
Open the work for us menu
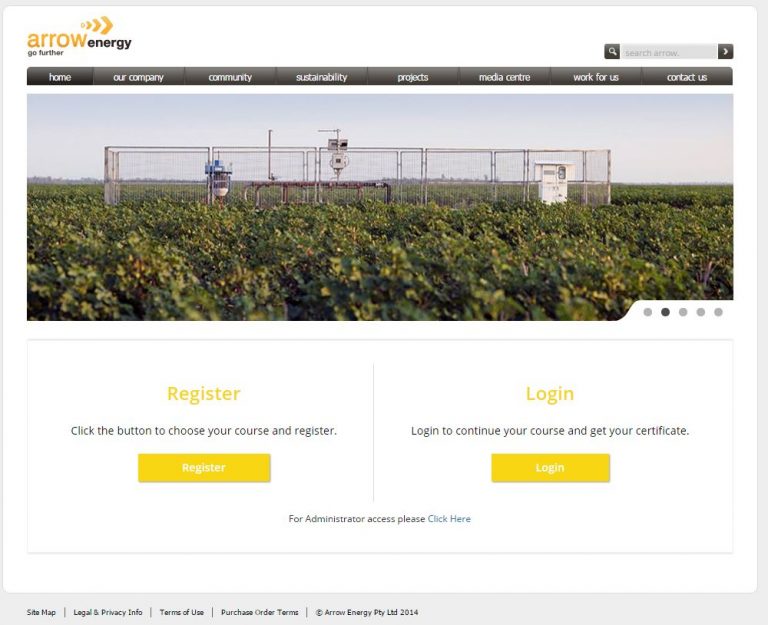[596, 77]
